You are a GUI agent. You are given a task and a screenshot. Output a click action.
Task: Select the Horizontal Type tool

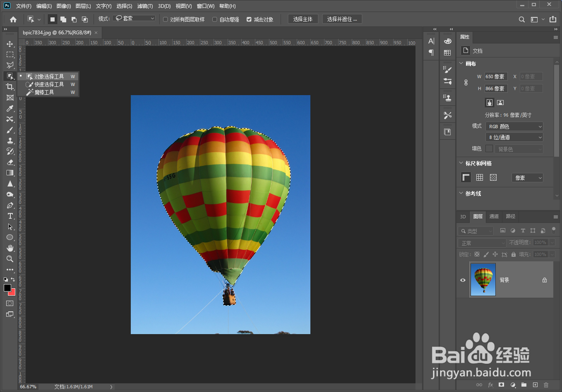click(x=10, y=216)
